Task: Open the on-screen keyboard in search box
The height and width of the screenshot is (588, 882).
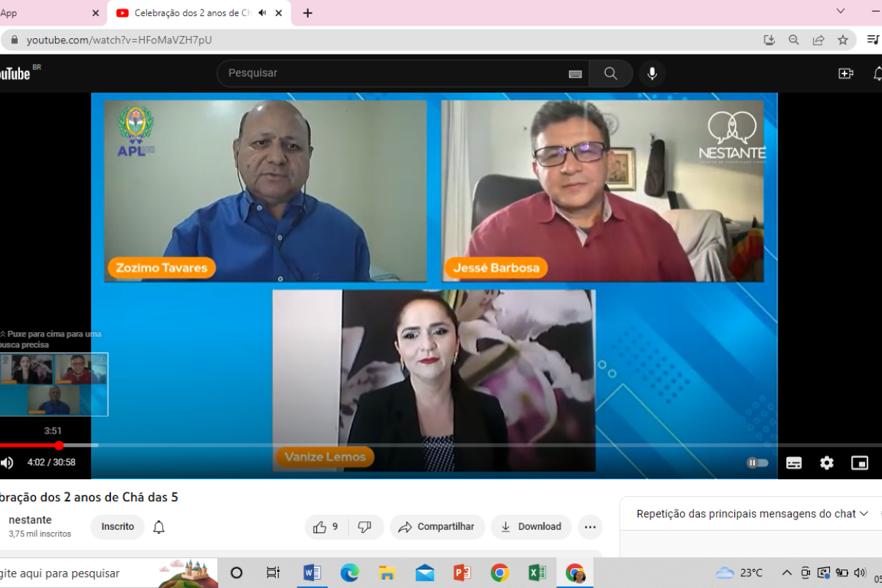Action: tap(575, 73)
